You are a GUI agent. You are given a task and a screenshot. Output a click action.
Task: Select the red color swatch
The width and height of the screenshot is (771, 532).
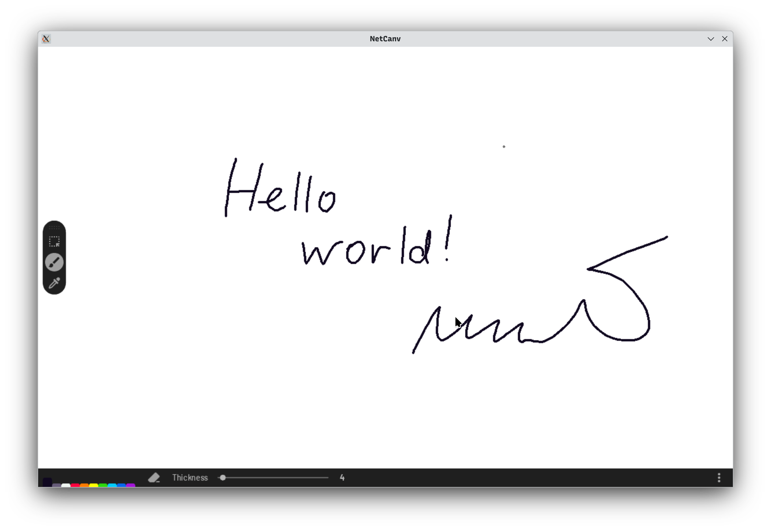coord(75,485)
